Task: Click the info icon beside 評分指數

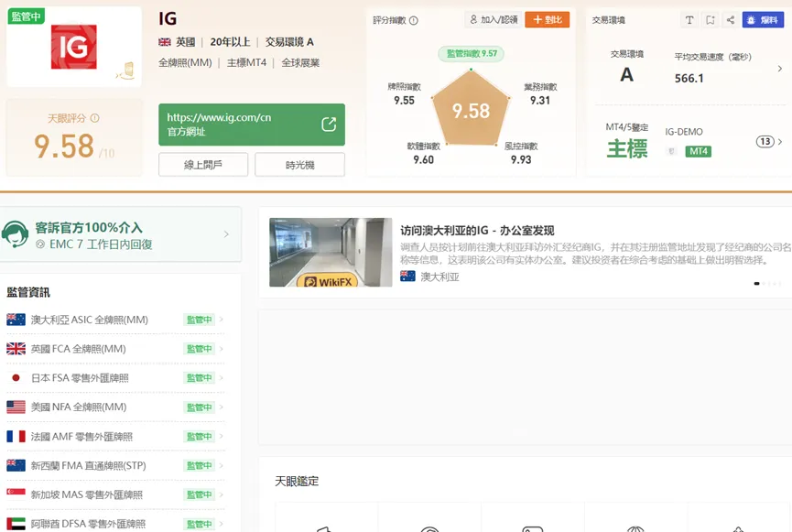Action: click(414, 21)
